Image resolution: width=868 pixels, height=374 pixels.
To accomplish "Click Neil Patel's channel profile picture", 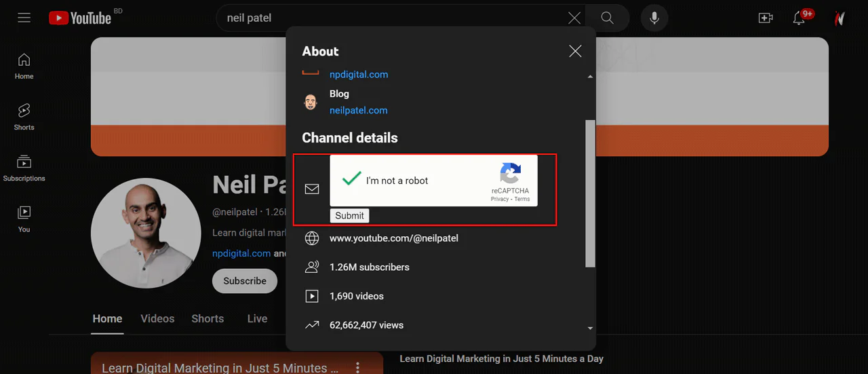I will click(x=146, y=234).
